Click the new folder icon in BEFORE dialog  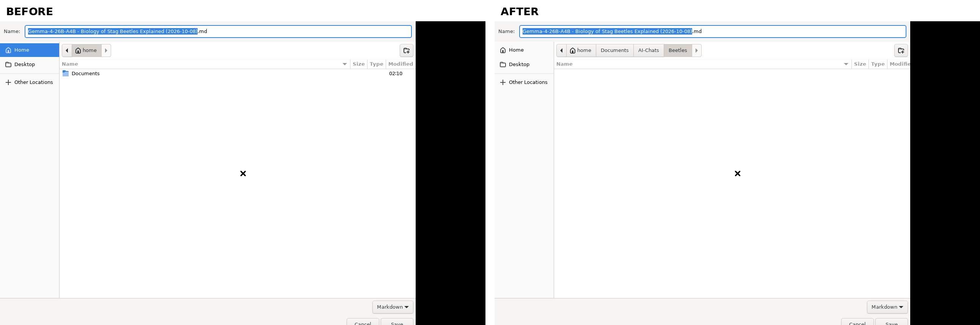[406, 50]
